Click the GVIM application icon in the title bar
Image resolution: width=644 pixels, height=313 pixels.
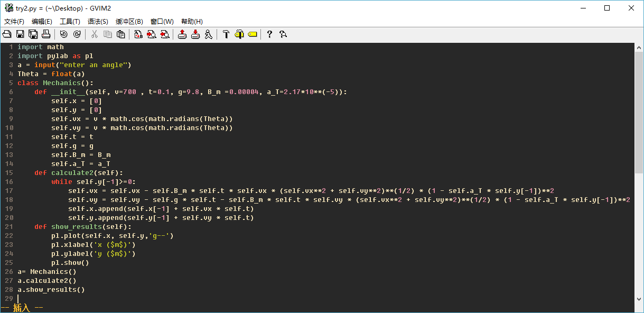coord(8,8)
